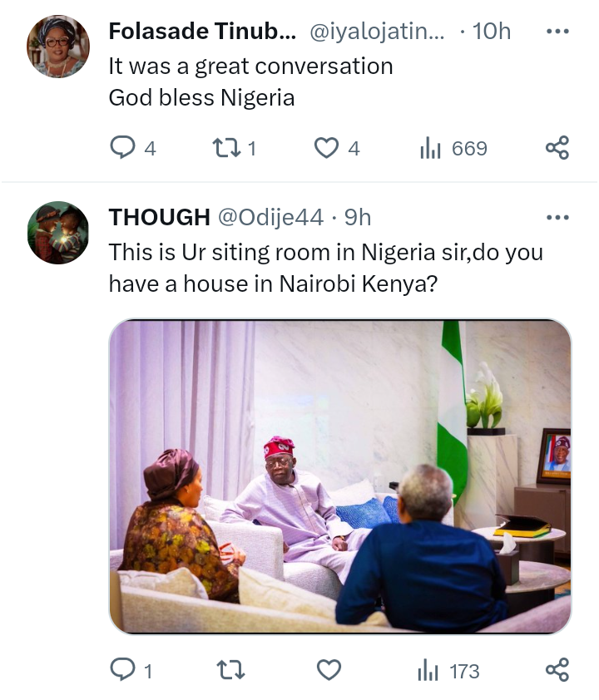Screen dimensions: 599x700
Task: Reply to Folasade Tinubu's tweet
Action: (x=123, y=149)
